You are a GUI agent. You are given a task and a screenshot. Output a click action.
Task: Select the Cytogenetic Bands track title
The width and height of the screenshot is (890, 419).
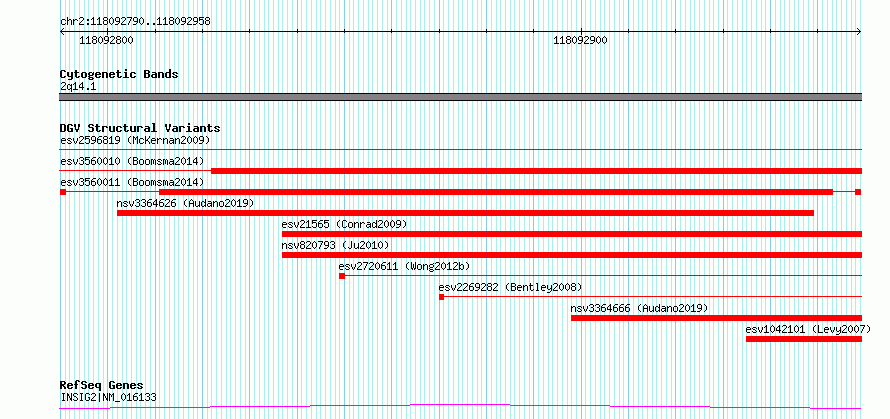119,74
